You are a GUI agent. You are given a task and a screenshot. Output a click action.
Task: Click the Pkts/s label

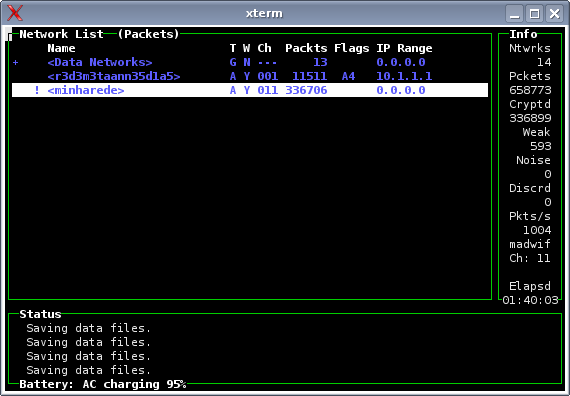(530, 216)
